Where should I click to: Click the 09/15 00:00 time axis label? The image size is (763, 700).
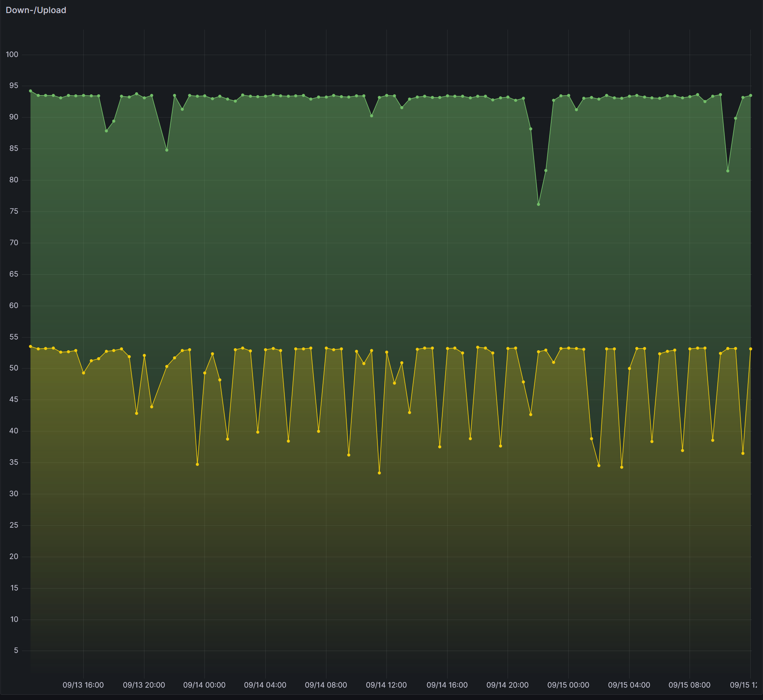point(568,685)
